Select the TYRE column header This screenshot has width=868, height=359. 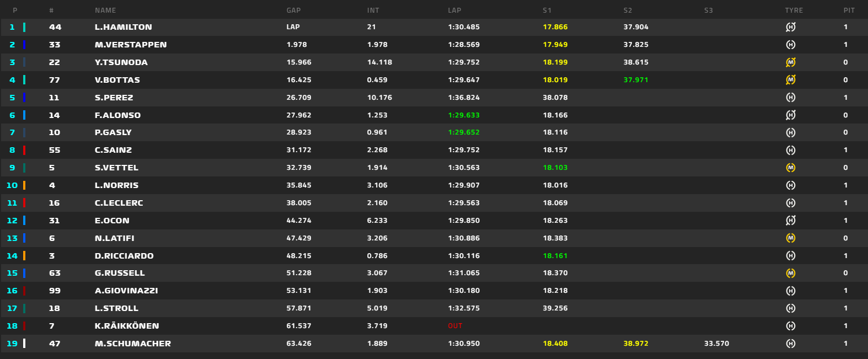click(x=794, y=10)
